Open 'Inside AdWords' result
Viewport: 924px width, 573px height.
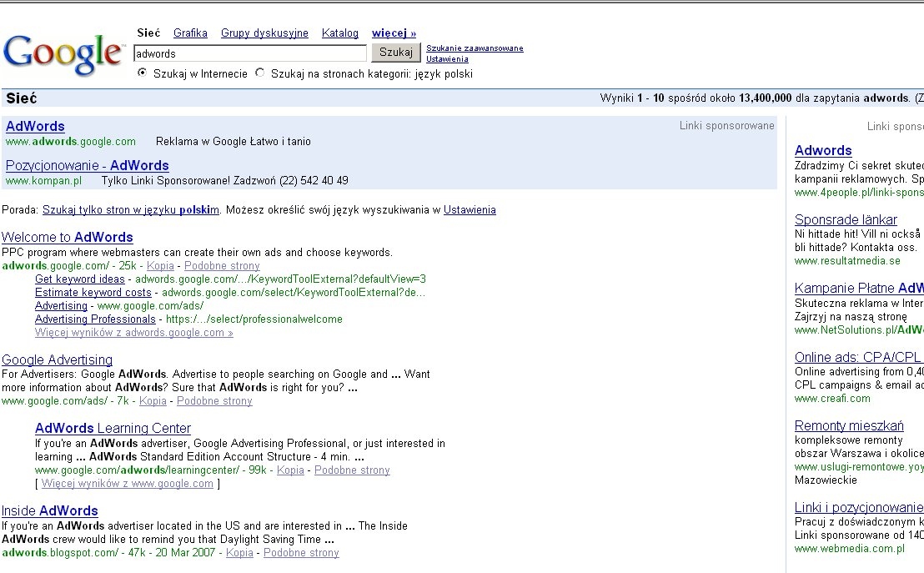50,510
